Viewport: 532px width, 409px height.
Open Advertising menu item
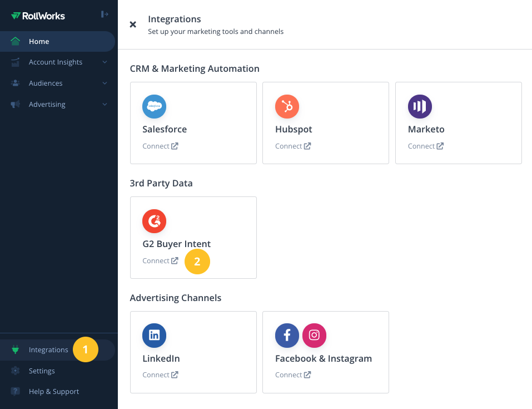tap(57, 104)
